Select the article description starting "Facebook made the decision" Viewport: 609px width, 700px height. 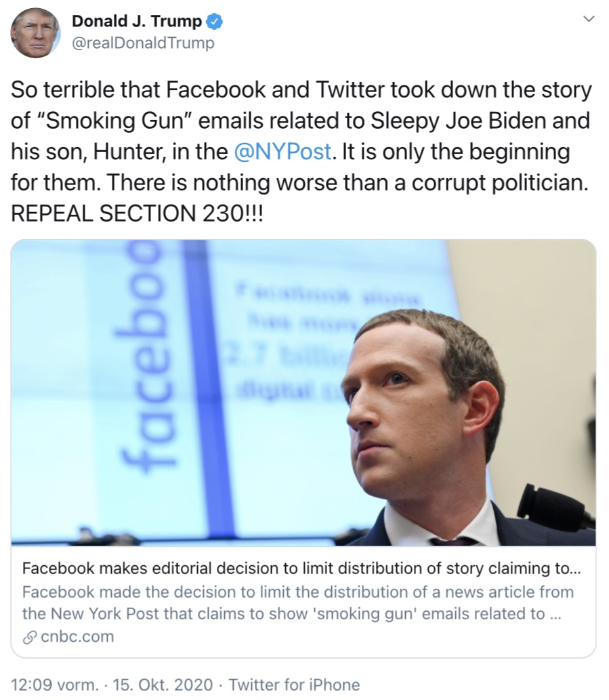(297, 602)
